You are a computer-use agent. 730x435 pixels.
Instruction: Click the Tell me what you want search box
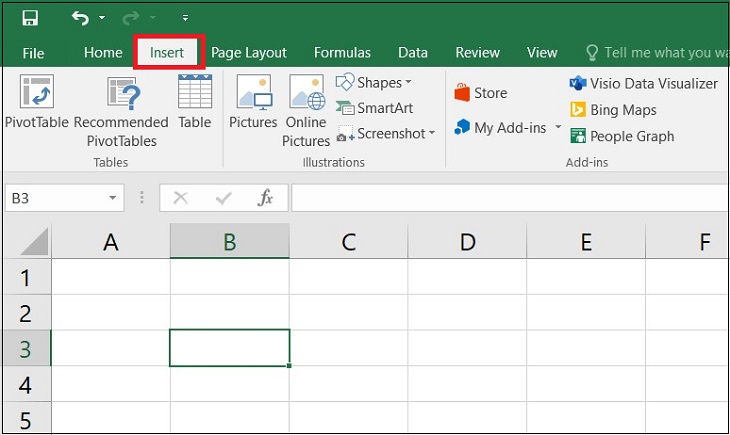pos(656,53)
